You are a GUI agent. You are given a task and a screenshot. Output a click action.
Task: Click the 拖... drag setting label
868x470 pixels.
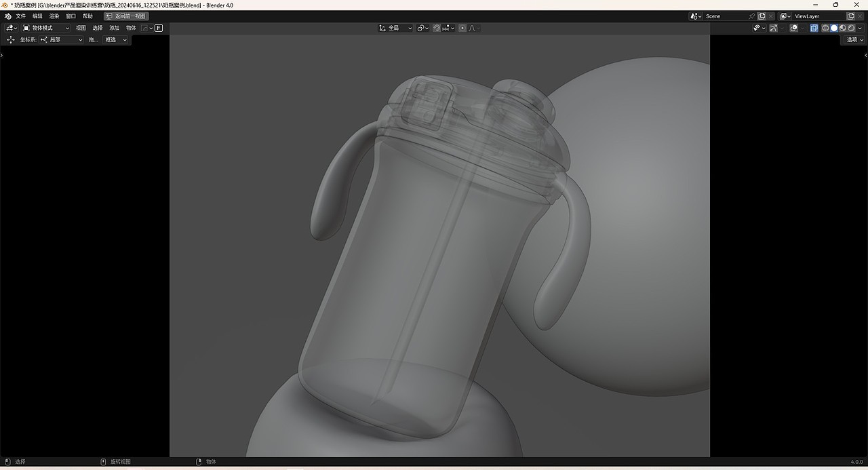click(x=94, y=40)
